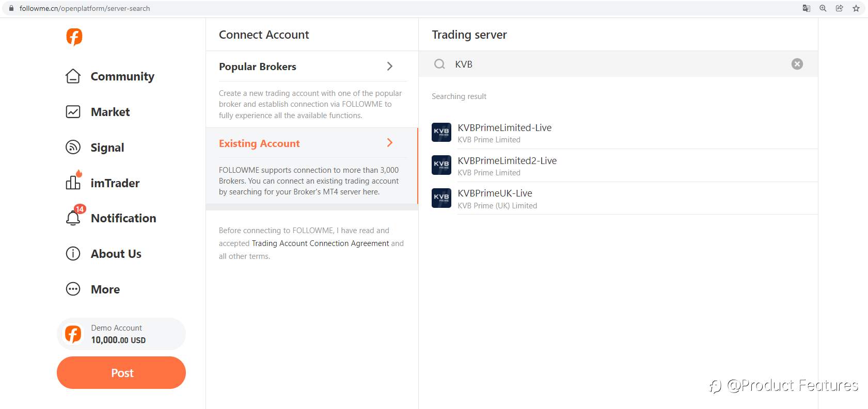Image resolution: width=868 pixels, height=409 pixels.
Task: Click the browser translate page icon
Action: [x=806, y=8]
